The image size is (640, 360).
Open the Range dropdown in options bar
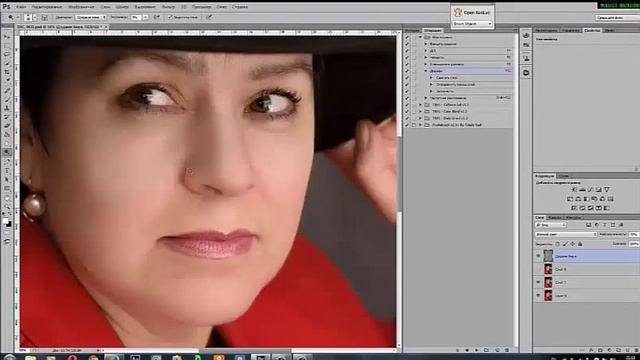tap(91, 17)
